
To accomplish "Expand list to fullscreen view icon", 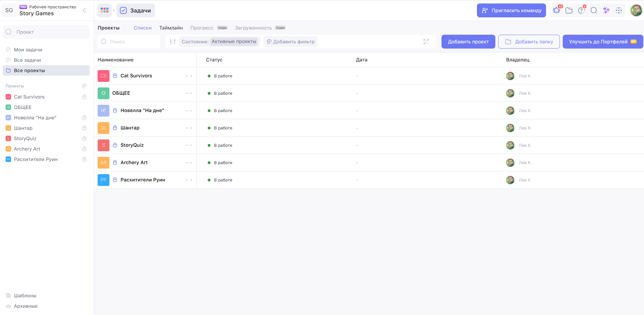I will pos(426,42).
